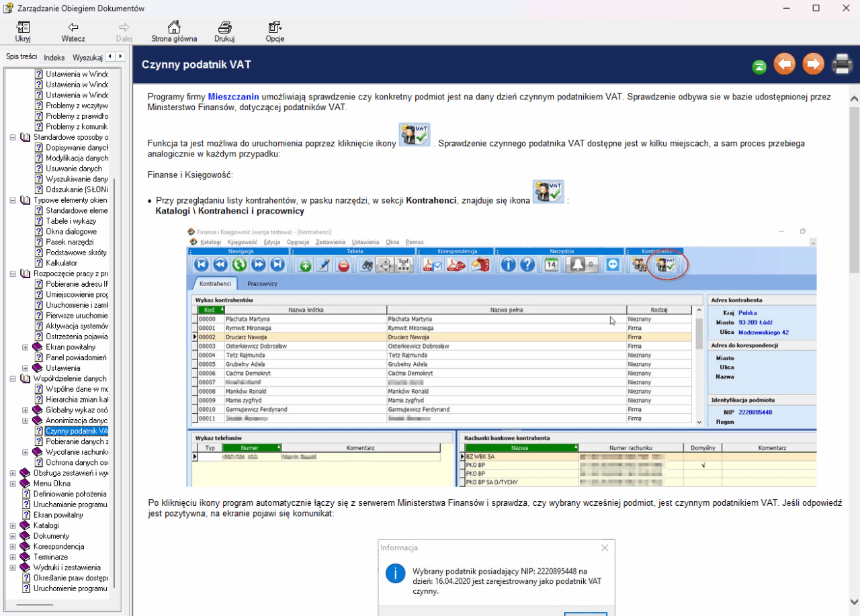Select the 'Modyfikacja danych' topic
860x616 pixels.
pos(77,158)
